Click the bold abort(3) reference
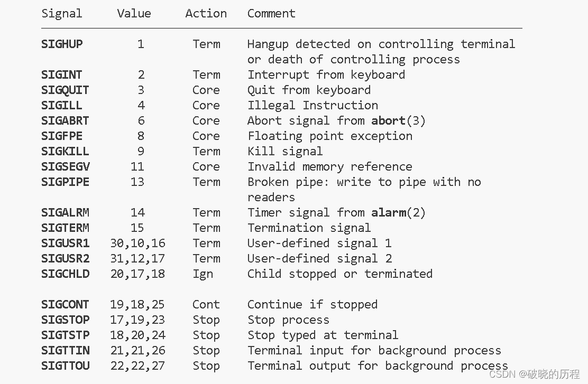 (398, 120)
